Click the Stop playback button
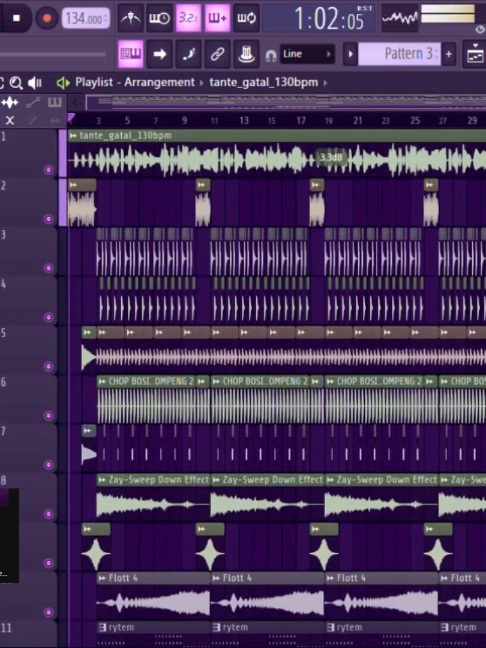Screen dimensions: 486x648 tap(16, 18)
